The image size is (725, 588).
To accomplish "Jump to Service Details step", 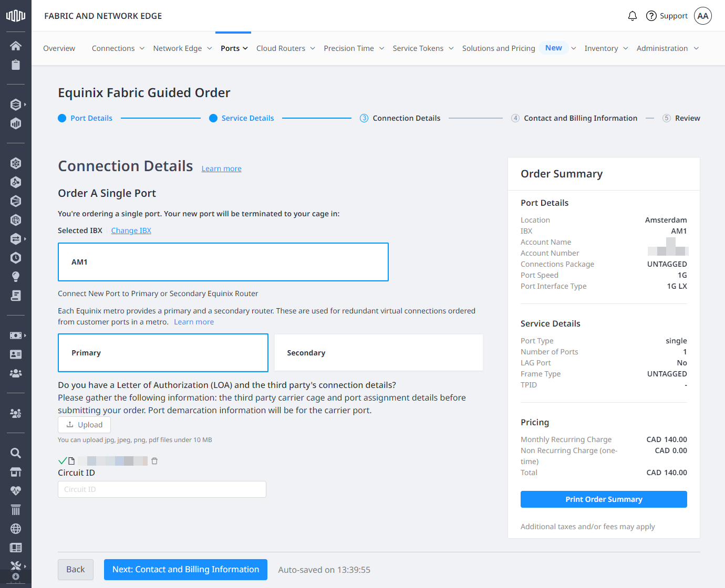I will (242, 118).
